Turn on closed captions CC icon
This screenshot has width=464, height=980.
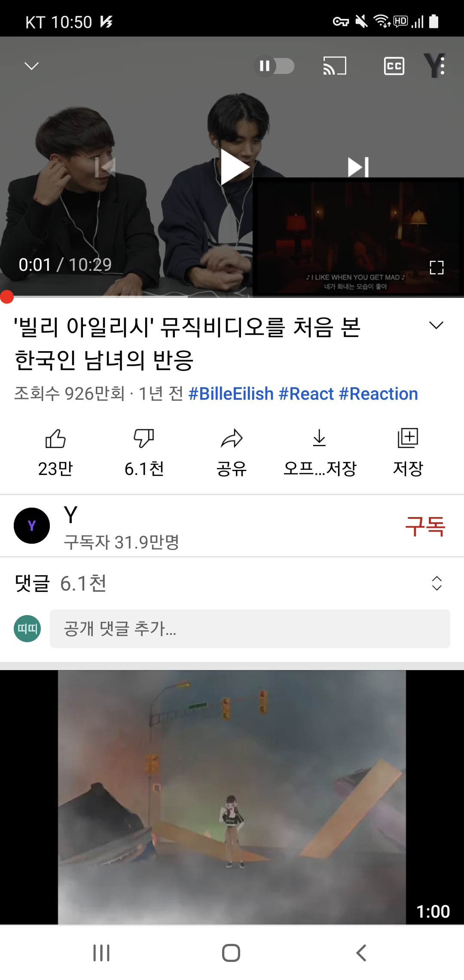click(394, 66)
